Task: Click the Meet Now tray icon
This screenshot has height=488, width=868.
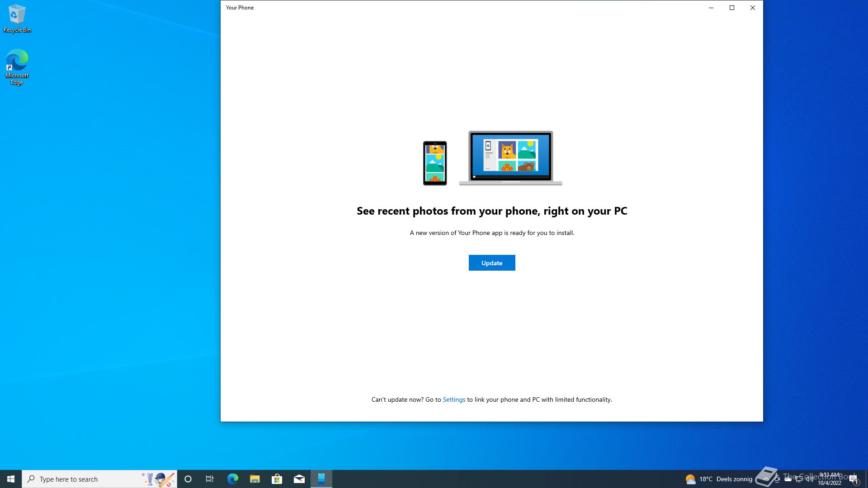Action: (x=777, y=479)
